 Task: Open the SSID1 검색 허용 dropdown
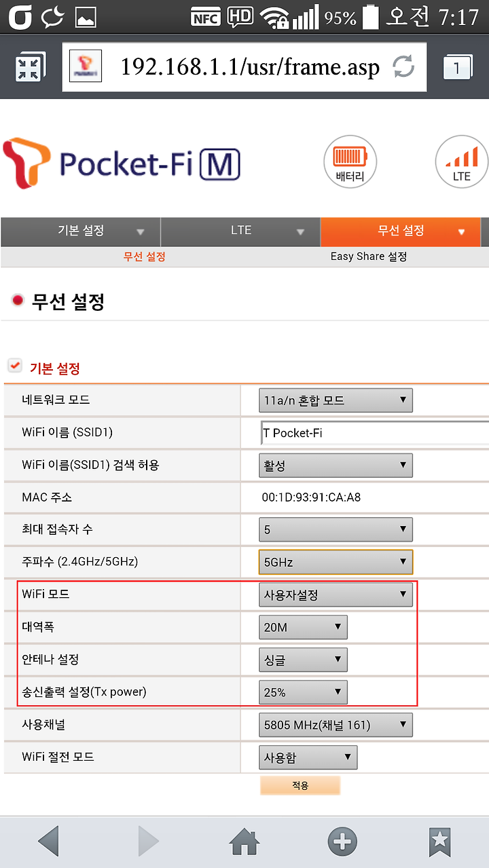(x=336, y=466)
